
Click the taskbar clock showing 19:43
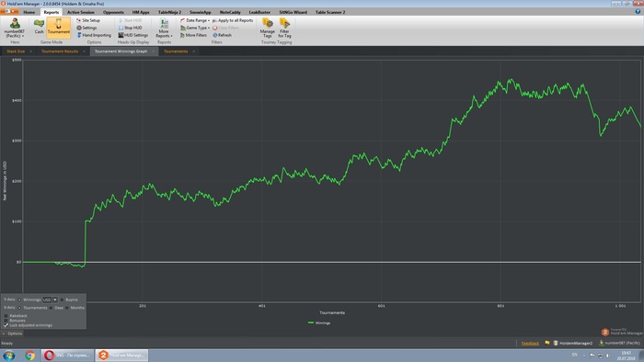click(626, 356)
